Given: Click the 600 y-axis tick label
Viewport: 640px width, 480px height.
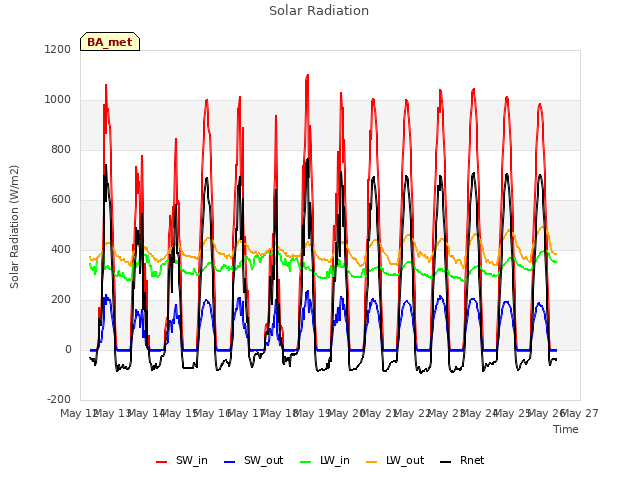Looking at the screenshot, I should 61,200.
